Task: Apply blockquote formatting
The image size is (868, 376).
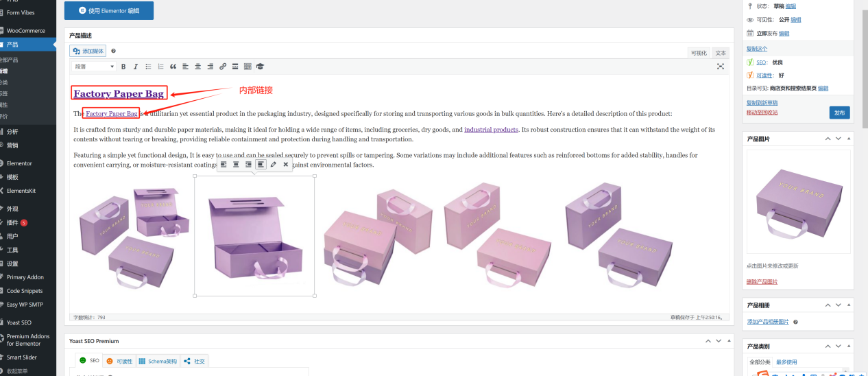Action: coord(173,67)
